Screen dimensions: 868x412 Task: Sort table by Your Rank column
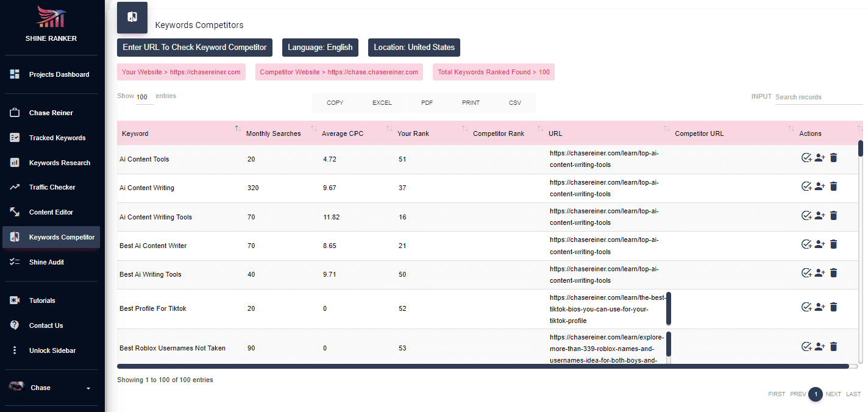[430, 133]
